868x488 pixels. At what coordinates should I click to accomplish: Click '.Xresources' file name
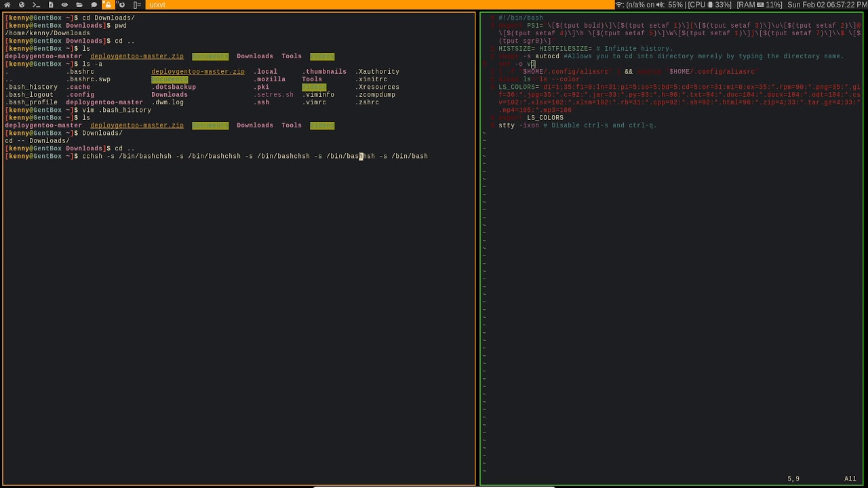[x=377, y=87]
